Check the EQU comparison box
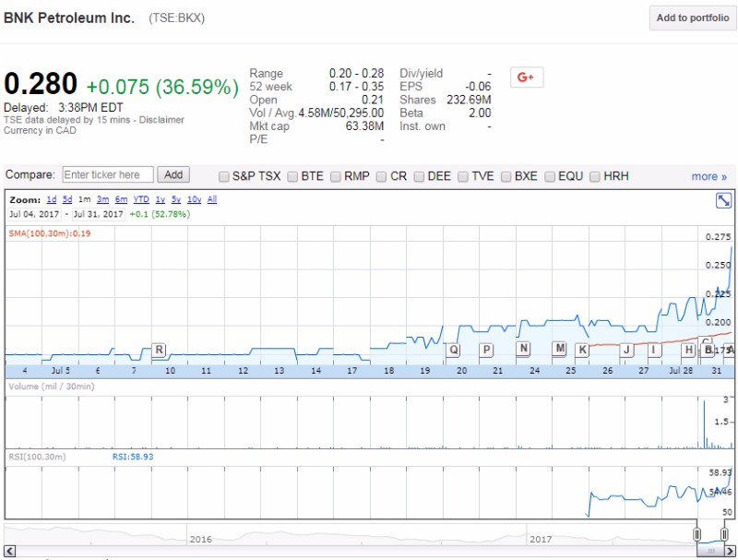The height and width of the screenshot is (560, 738). point(550,176)
